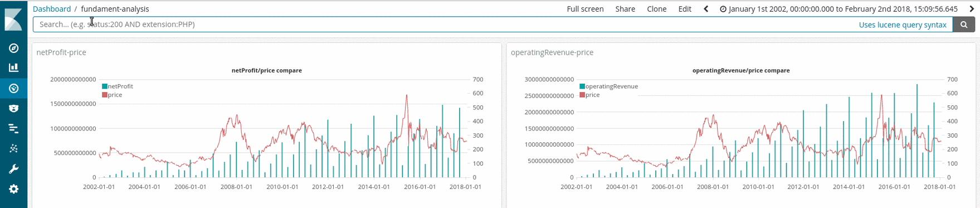Open Timelion via mask icon
The width and height of the screenshot is (980, 208).
coord(13,108)
